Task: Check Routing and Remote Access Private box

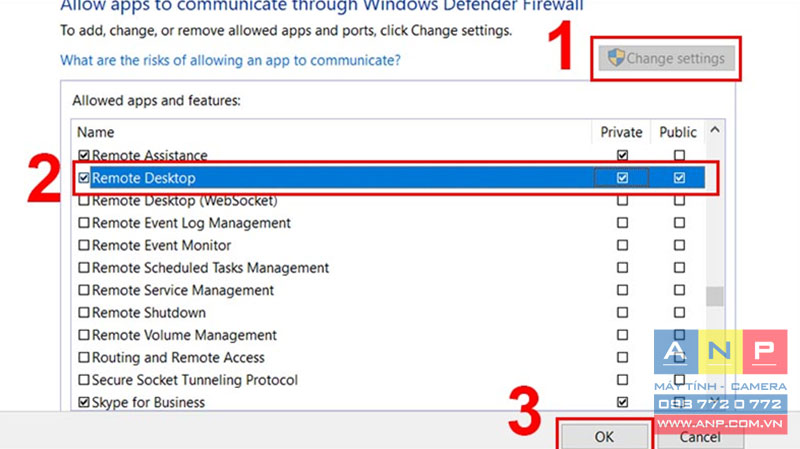Action: tap(622, 357)
